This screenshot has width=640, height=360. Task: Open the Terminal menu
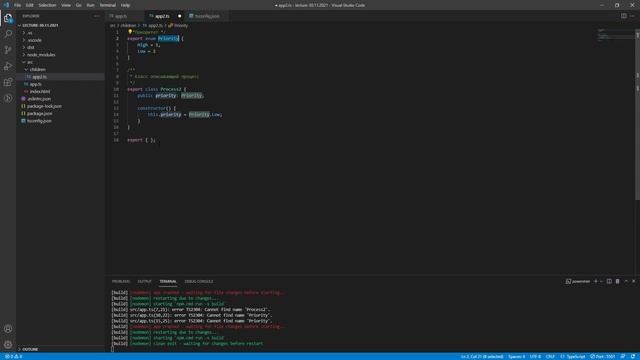pos(108,5)
